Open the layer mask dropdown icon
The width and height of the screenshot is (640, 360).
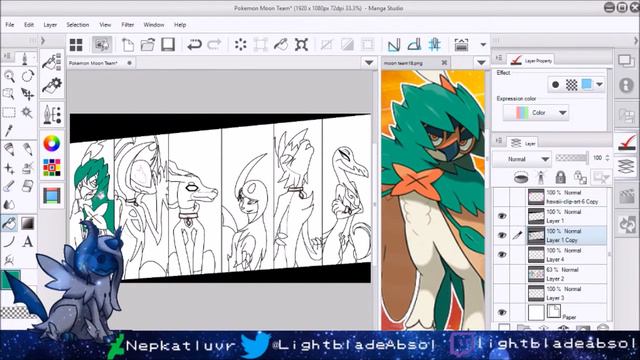tap(601, 177)
